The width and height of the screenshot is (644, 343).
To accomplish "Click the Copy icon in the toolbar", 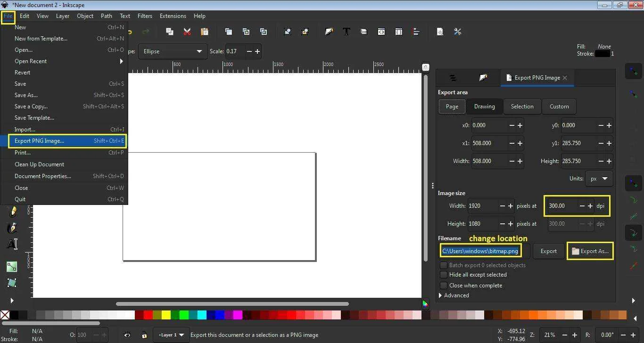I will coord(170,32).
